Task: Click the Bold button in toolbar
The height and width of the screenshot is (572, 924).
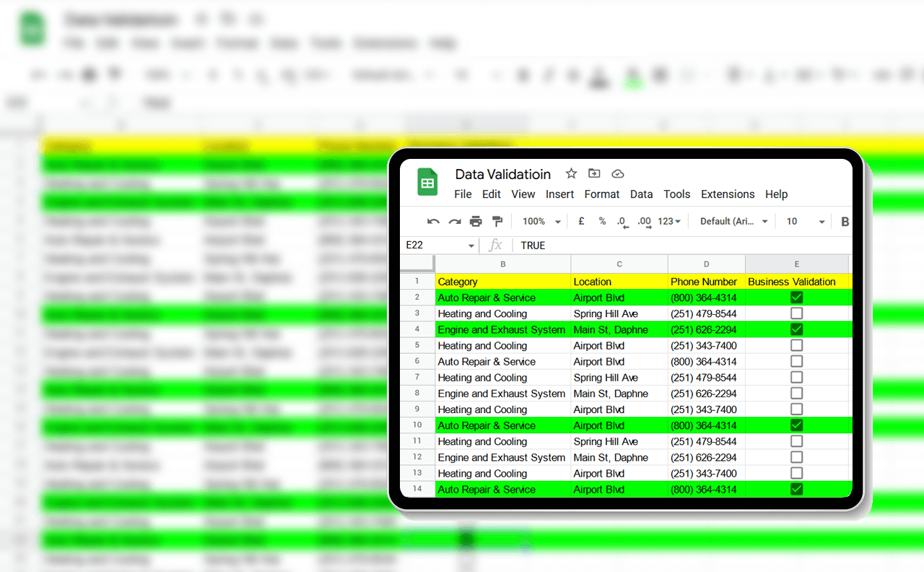Action: tap(845, 222)
